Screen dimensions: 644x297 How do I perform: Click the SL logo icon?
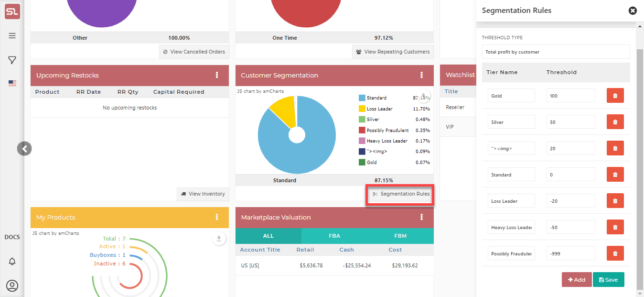pos(12,11)
